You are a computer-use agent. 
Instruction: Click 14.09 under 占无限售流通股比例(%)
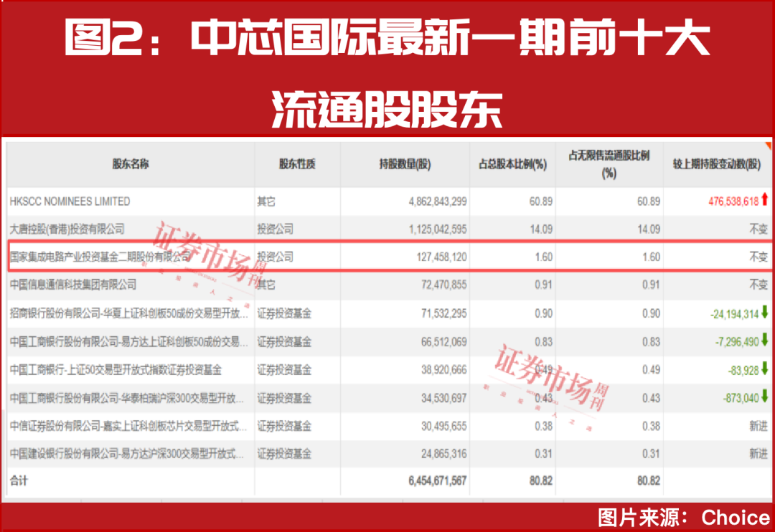[649, 229]
